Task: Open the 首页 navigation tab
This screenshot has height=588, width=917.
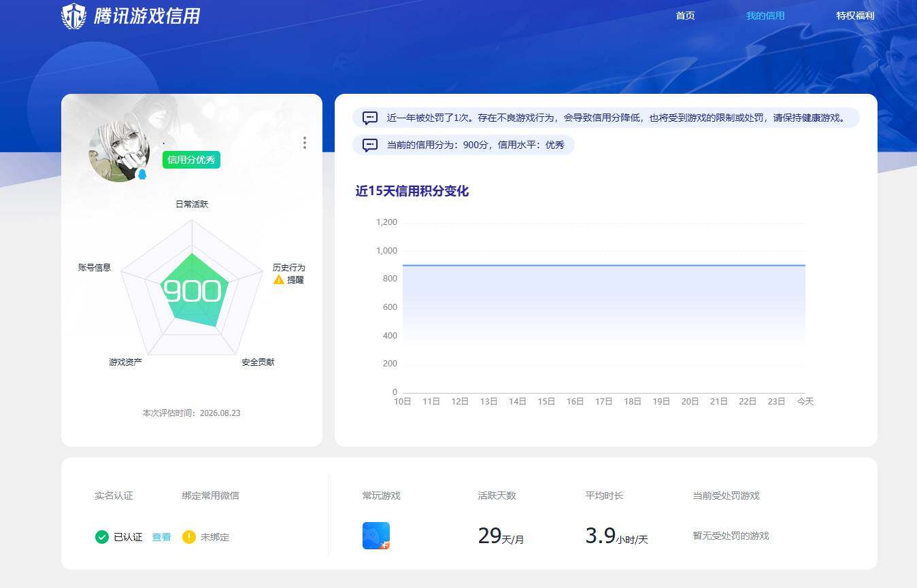Action: tap(685, 16)
